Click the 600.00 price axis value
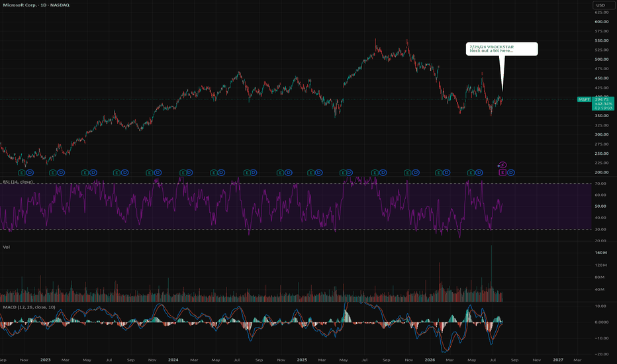Viewport: 617px width, 364px height. coord(602,22)
